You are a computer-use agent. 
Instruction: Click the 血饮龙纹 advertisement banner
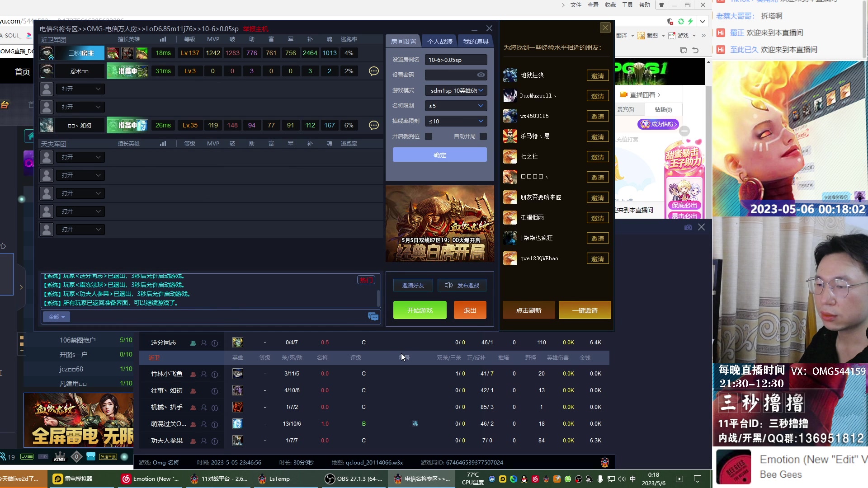(x=440, y=224)
